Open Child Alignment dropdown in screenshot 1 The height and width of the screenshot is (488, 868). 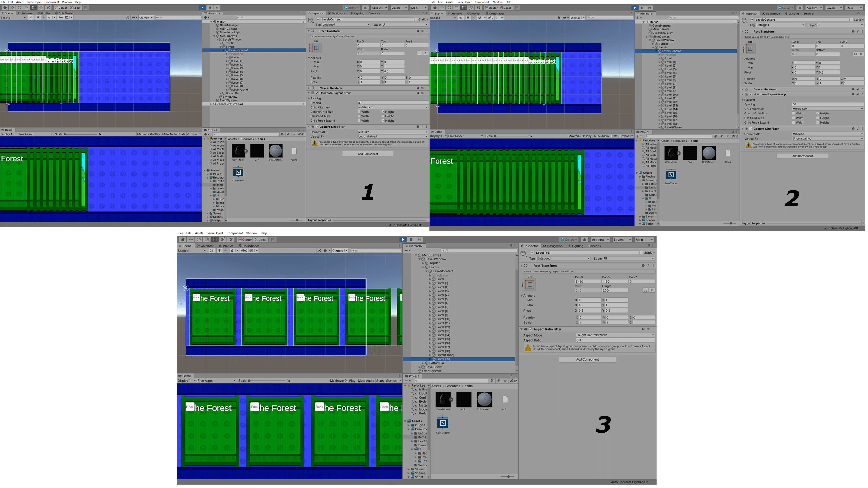coord(393,107)
